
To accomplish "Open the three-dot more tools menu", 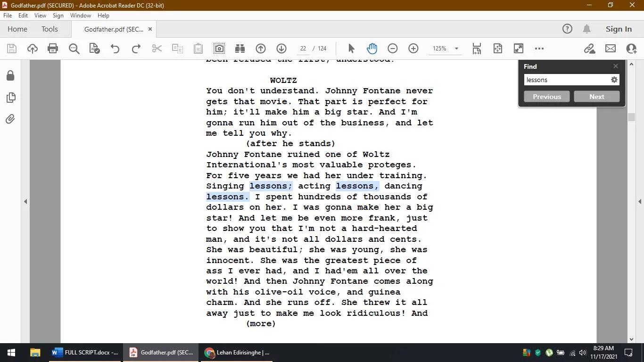I will [539, 49].
